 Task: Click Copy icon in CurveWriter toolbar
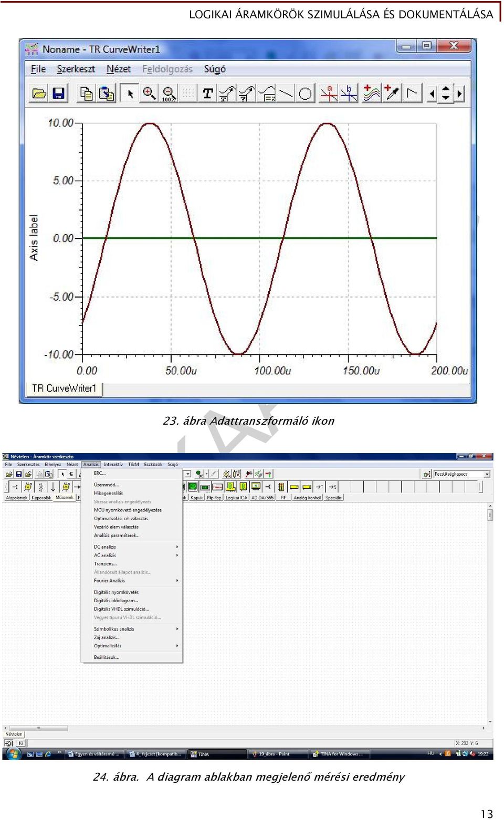[x=87, y=93]
